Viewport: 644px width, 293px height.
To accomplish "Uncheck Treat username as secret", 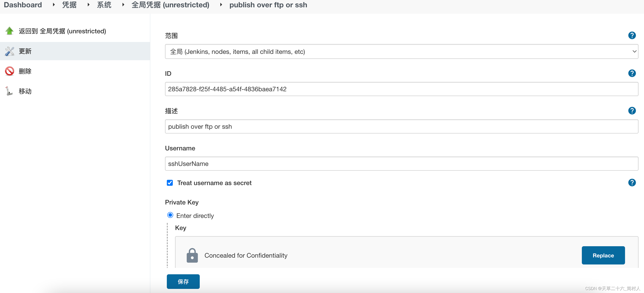I will pos(170,183).
